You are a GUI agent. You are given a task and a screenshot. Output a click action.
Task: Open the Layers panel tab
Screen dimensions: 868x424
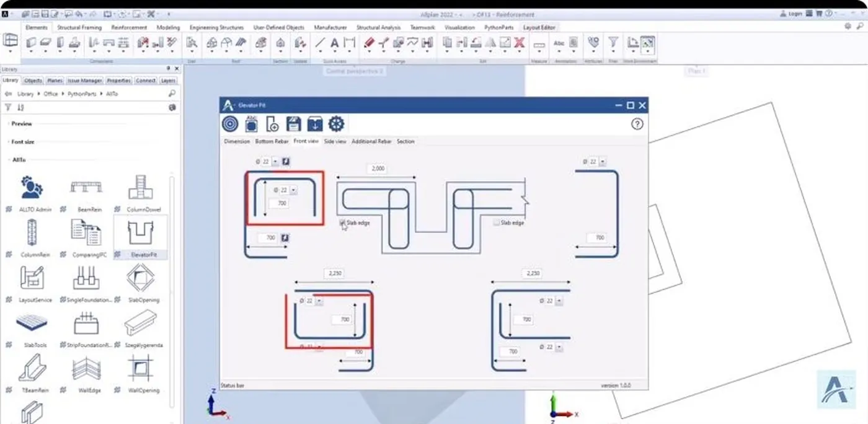168,81
